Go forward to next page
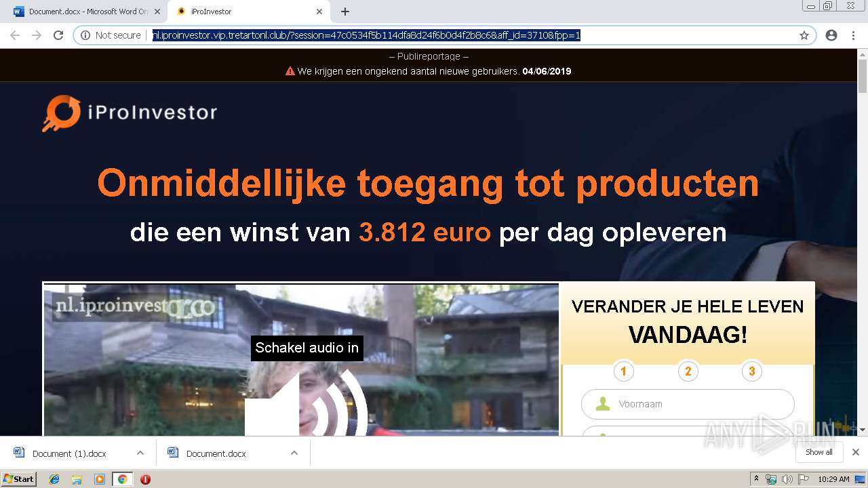Image resolution: width=868 pixels, height=488 pixels. pos(37,35)
